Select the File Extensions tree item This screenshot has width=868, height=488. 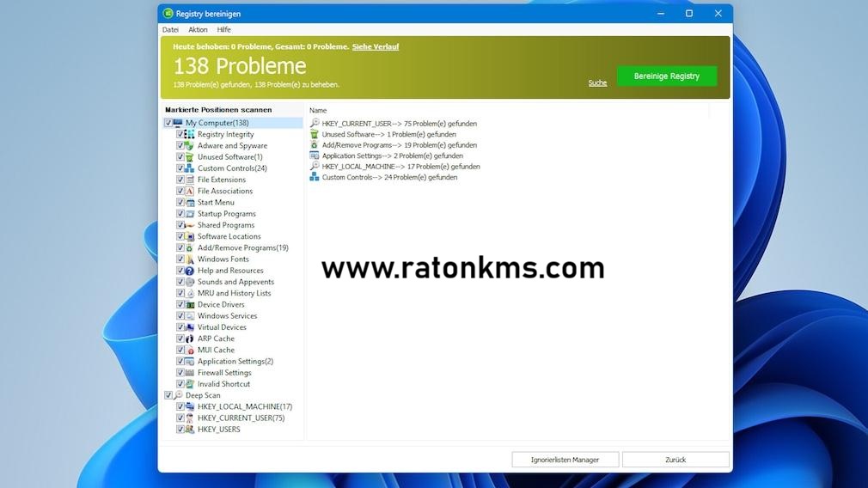tap(222, 180)
